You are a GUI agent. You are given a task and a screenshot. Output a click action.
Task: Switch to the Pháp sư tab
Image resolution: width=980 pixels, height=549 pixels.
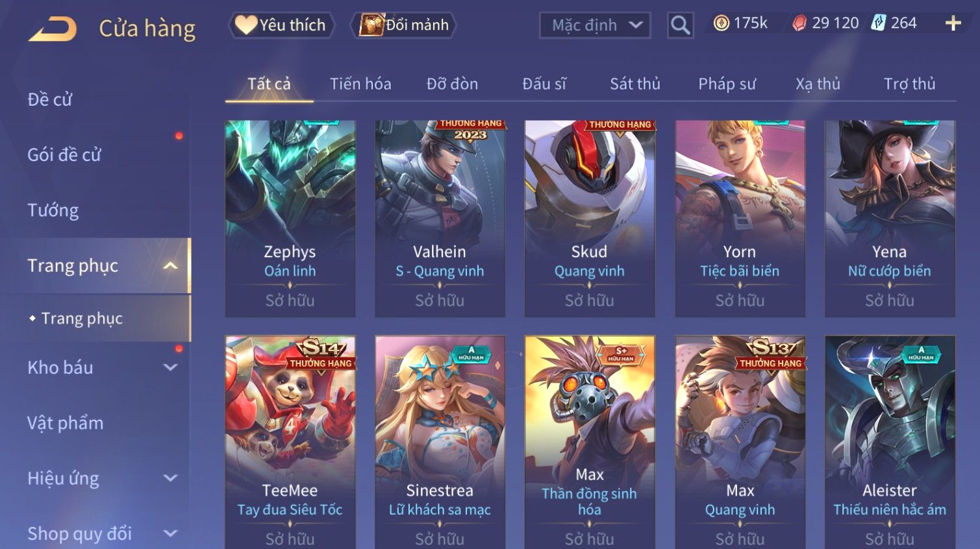point(727,84)
